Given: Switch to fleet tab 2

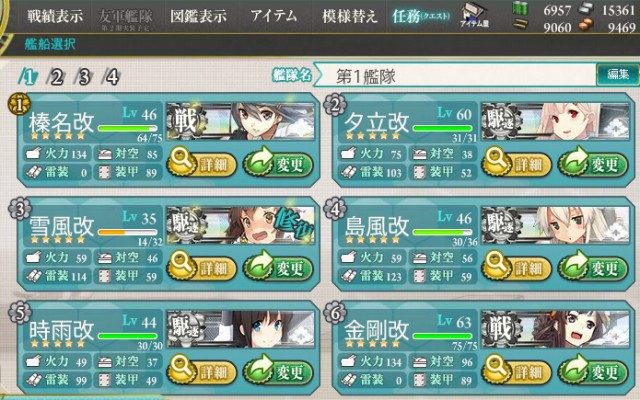Looking at the screenshot, I should (56, 77).
